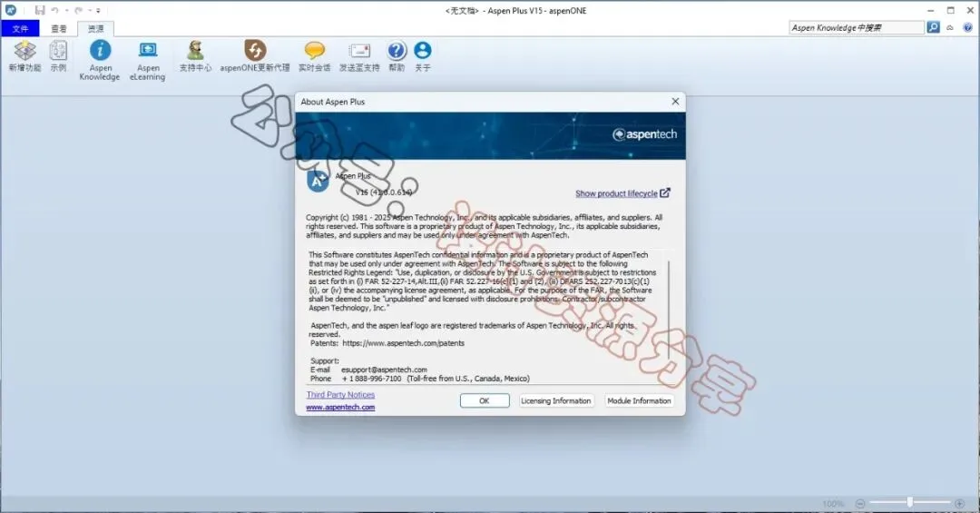Screen dimensions: 980x513
Task: Start a 实时会话 live chat session
Action: [314, 56]
